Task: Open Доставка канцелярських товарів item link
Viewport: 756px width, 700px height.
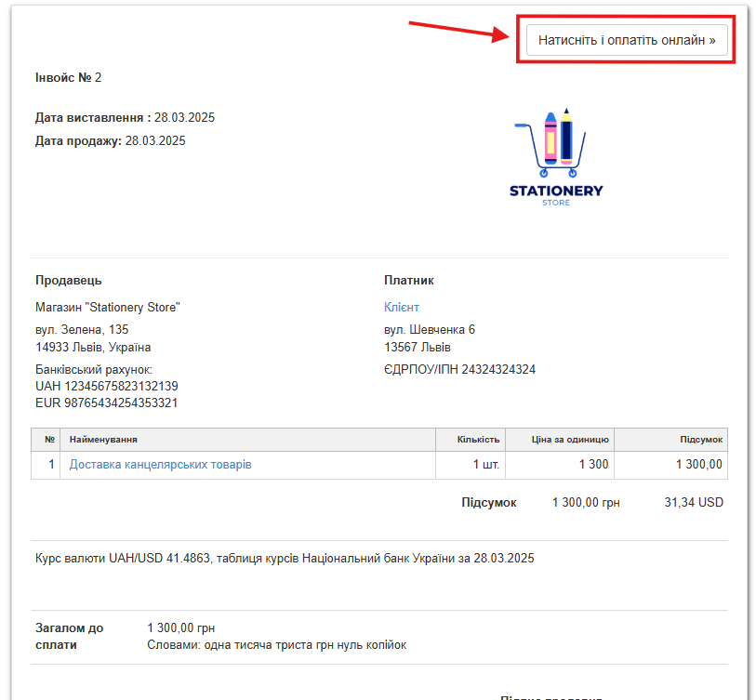Action: pyautogui.click(x=160, y=465)
